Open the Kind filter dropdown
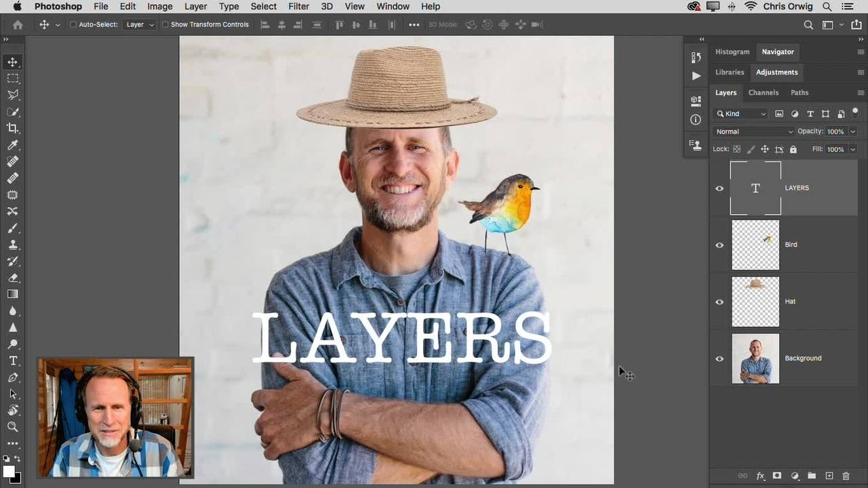This screenshot has height=488, width=868. [741, 114]
